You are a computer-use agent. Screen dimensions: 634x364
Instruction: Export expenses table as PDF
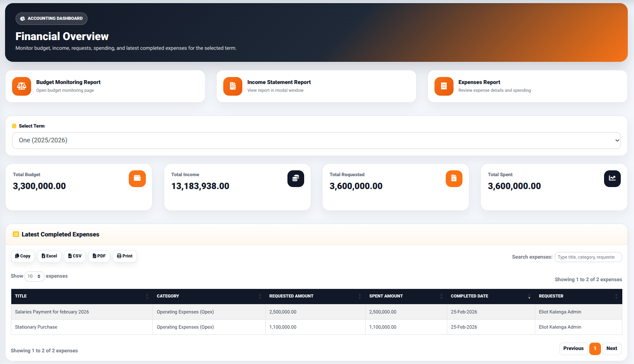click(x=99, y=256)
